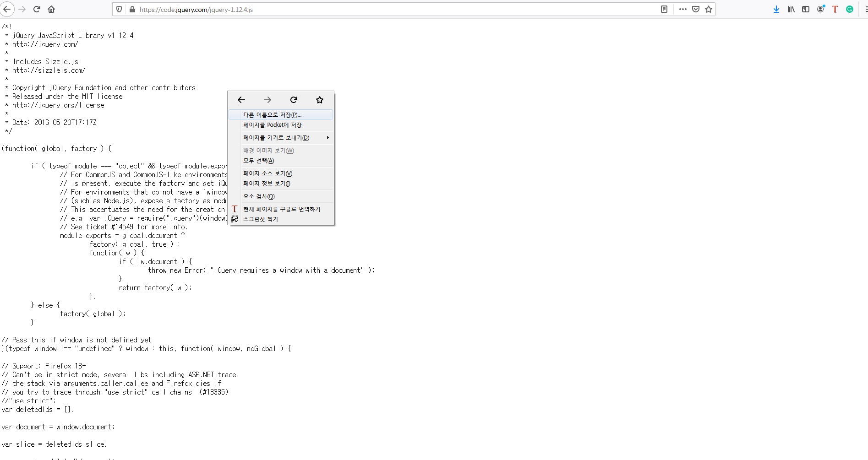Select 다른 이름으로 저장 menu entry
Viewport: 868px width, 460px height.
(x=281, y=115)
